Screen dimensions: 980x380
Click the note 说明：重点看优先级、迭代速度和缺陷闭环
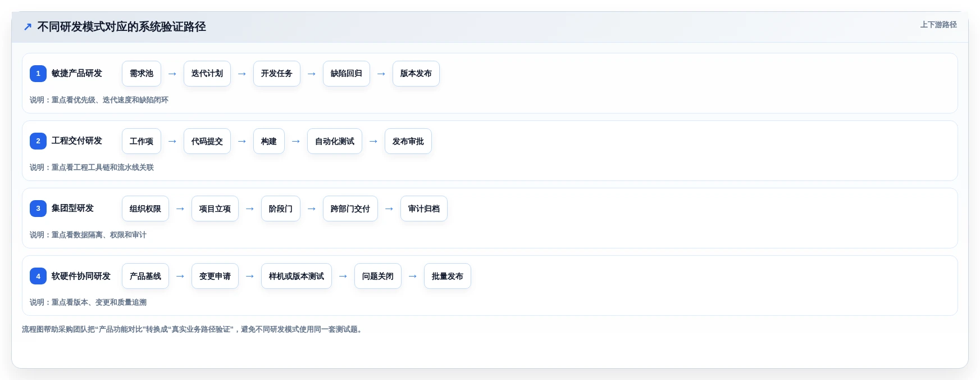[x=99, y=100]
